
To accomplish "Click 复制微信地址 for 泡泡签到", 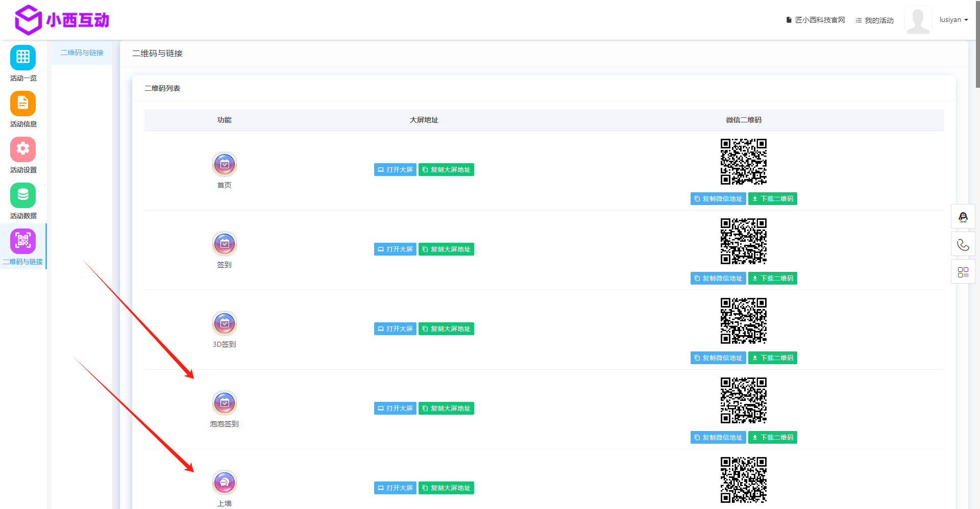I will point(718,438).
